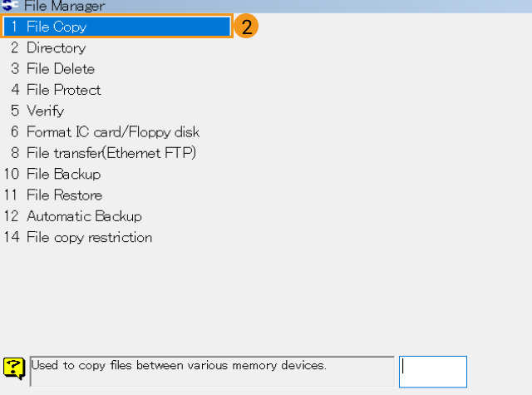Click the empty number input box
The height and width of the screenshot is (395, 532).
(x=432, y=371)
